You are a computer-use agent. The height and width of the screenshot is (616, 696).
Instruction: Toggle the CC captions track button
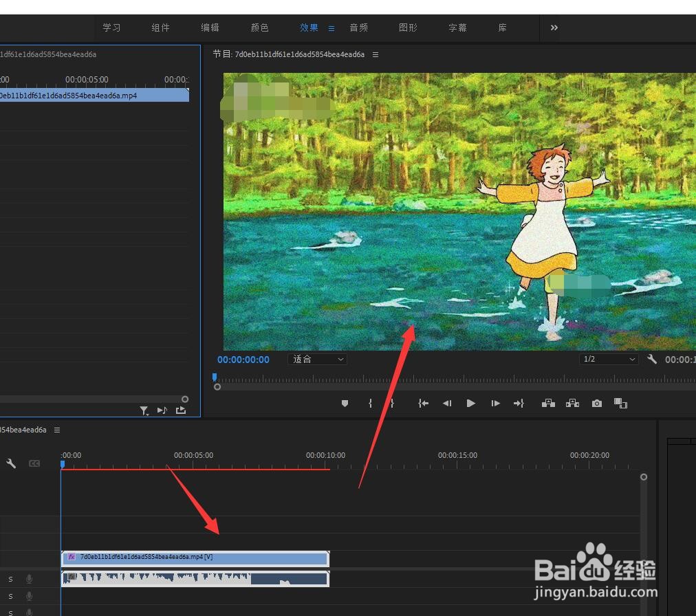(34, 463)
